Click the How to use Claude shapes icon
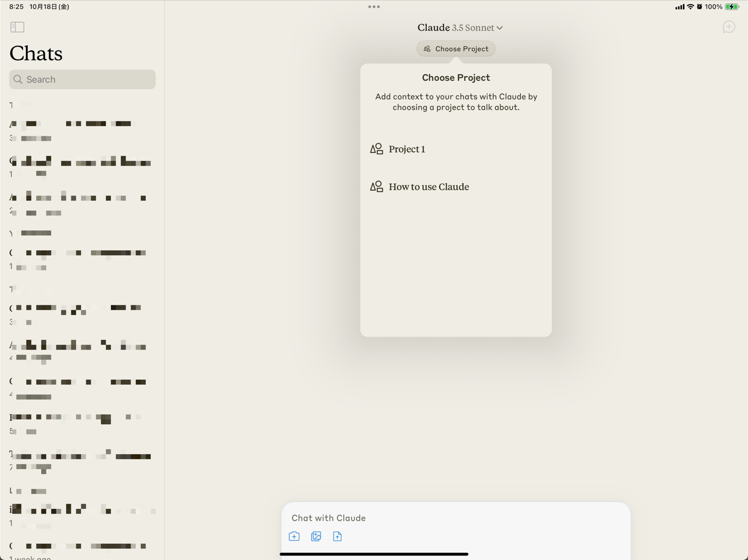 [376, 187]
